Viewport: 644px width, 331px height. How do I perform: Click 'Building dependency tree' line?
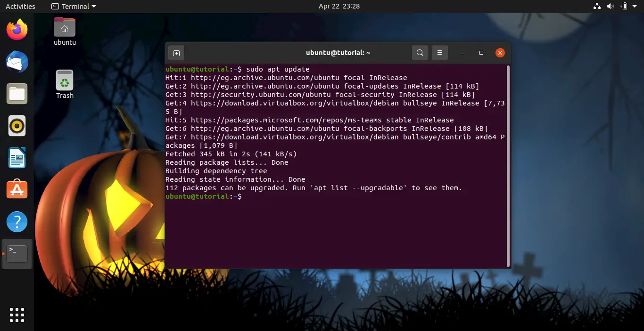click(216, 171)
